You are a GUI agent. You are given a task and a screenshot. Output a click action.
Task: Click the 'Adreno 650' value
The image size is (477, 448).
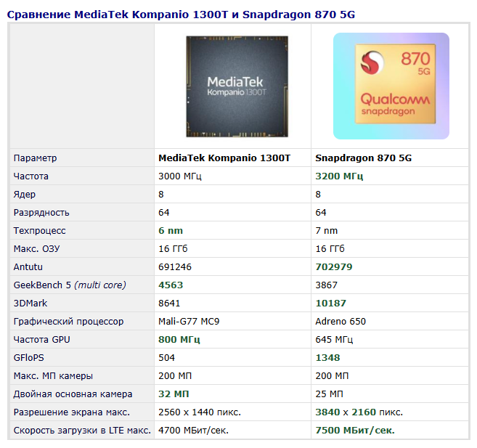pyautogui.click(x=341, y=322)
